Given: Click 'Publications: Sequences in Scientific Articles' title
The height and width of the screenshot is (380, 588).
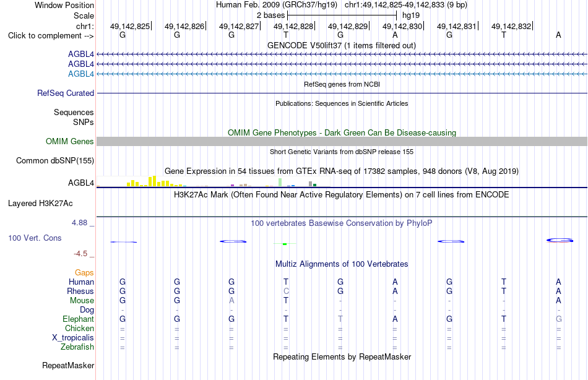Looking at the screenshot, I should 342,103.
